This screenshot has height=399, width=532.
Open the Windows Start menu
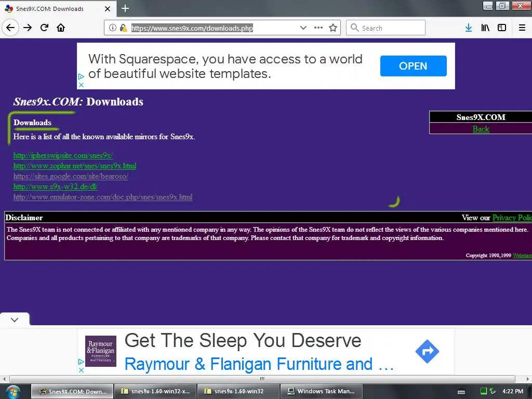click(x=13, y=392)
